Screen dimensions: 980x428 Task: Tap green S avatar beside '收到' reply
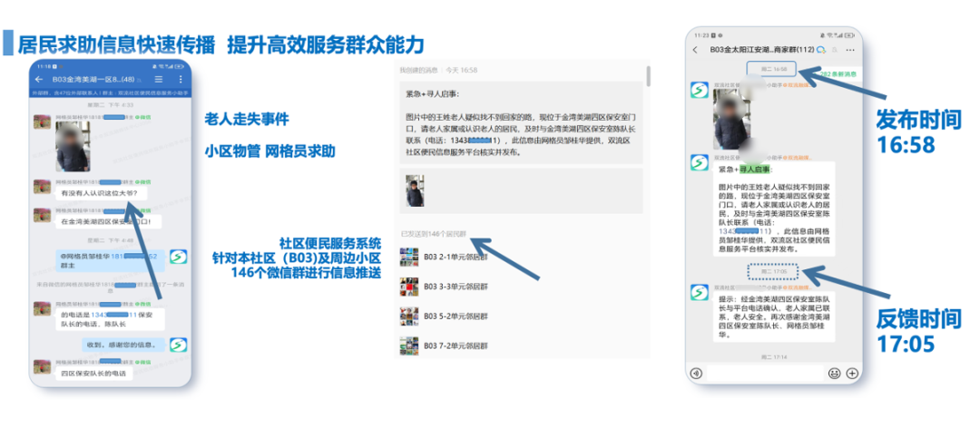[179, 345]
